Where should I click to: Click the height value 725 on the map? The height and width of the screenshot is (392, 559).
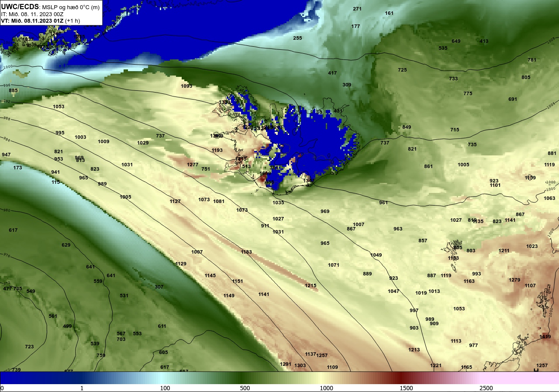[402, 70]
